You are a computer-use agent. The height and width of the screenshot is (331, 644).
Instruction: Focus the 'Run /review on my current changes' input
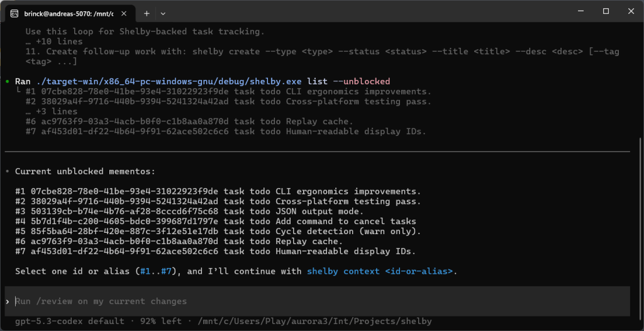[x=314, y=301]
